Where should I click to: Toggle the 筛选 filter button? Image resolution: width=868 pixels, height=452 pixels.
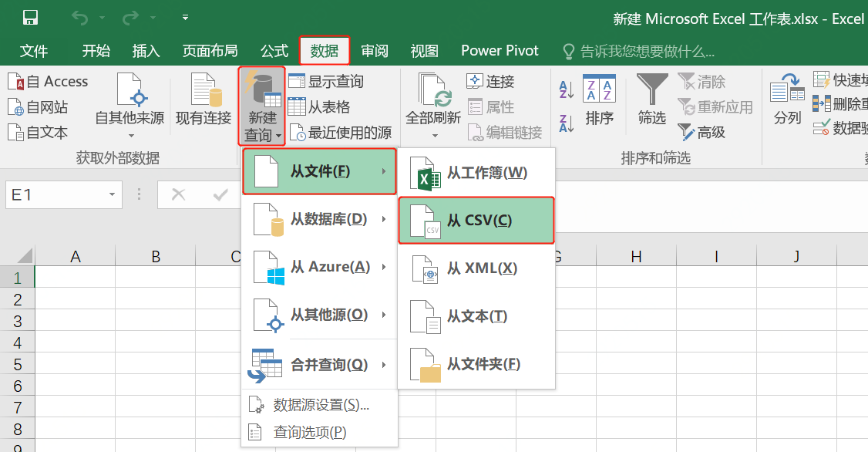652,100
